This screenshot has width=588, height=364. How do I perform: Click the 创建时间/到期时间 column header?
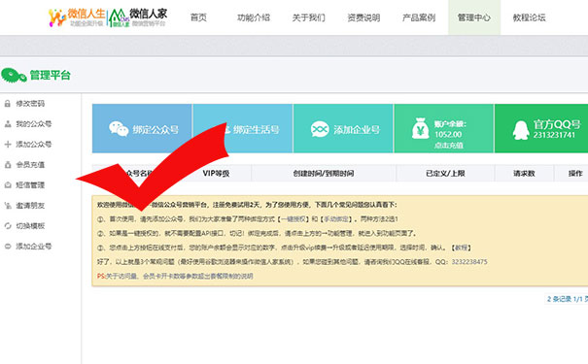[x=324, y=174]
